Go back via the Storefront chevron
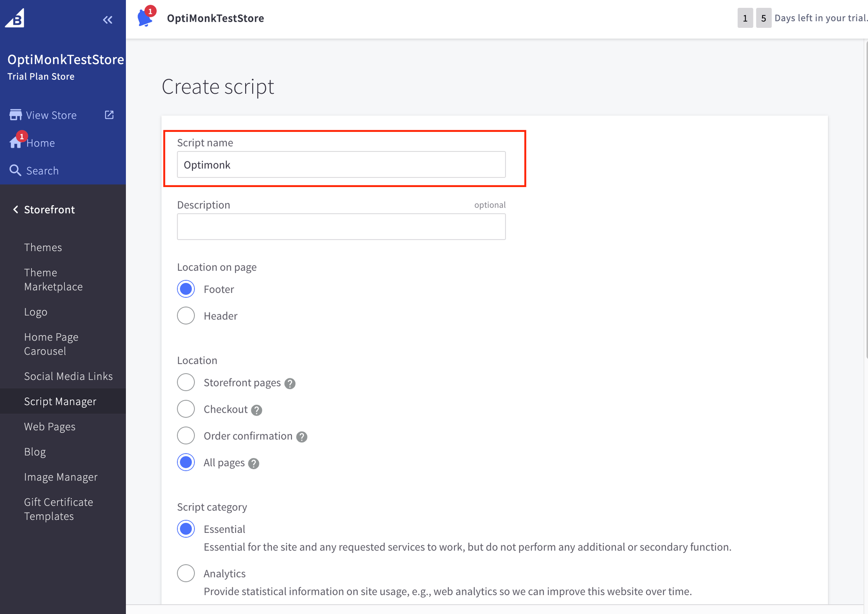The height and width of the screenshot is (614, 868). (x=16, y=210)
